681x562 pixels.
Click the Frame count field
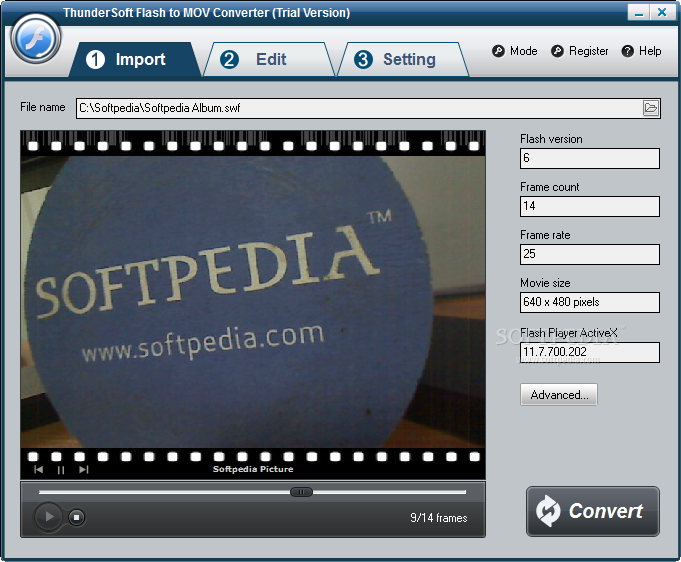(x=590, y=206)
